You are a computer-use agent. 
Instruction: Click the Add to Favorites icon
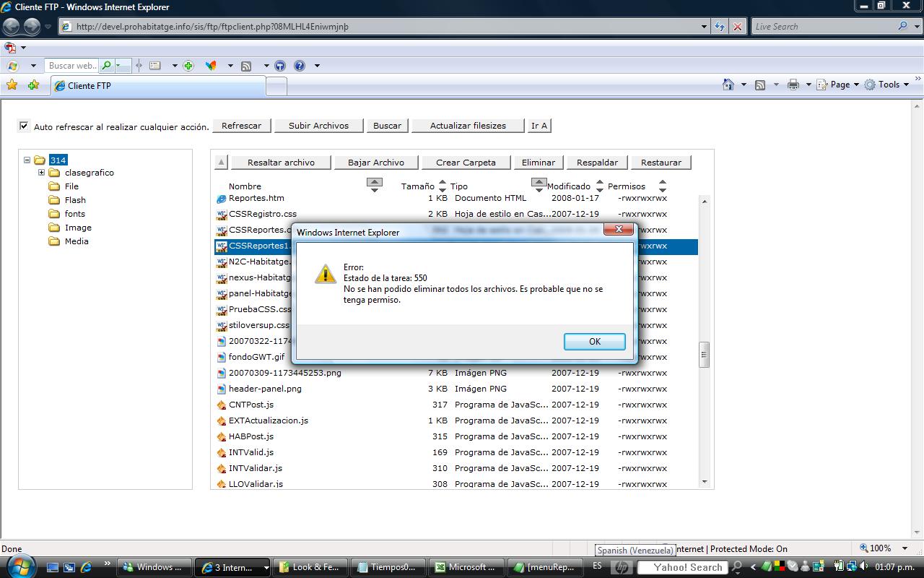click(33, 85)
